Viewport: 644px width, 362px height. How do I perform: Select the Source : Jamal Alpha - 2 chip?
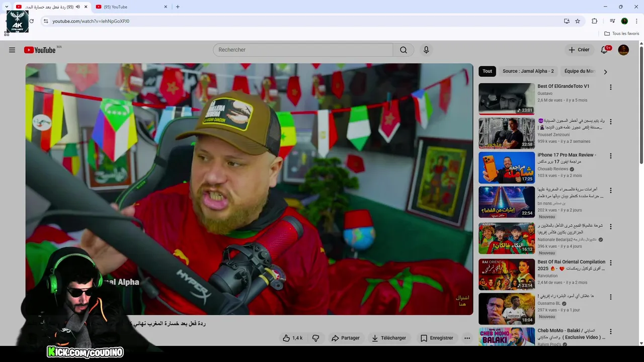(528, 71)
